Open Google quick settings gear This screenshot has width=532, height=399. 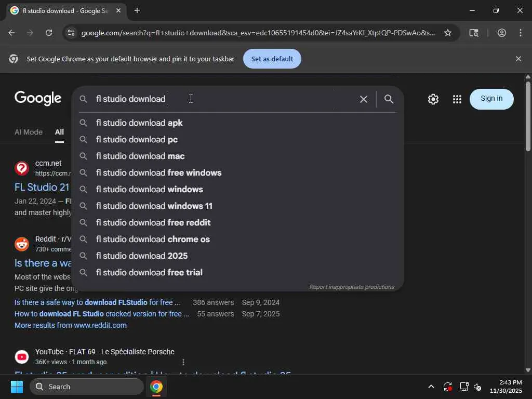(x=433, y=99)
